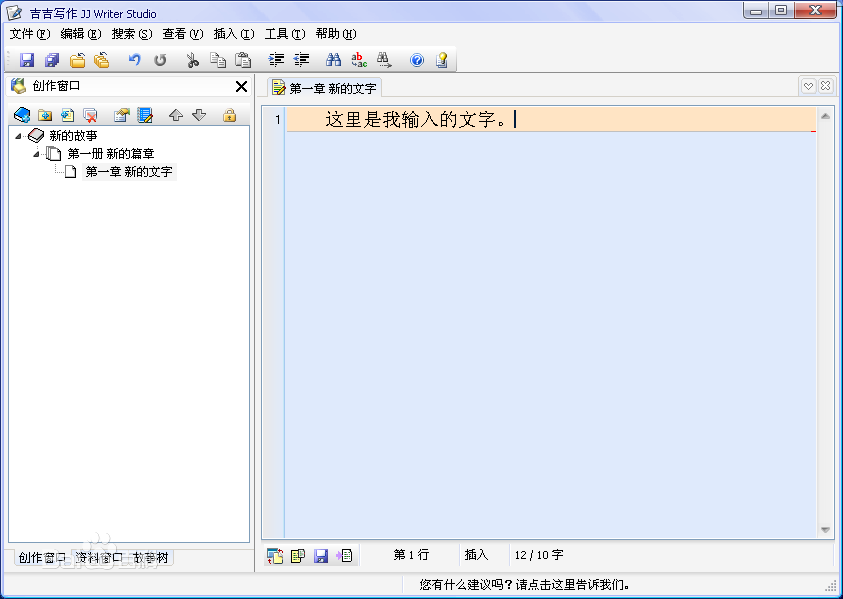Toggle 插入 insert mode in status bar
843x599 pixels.
click(476, 554)
